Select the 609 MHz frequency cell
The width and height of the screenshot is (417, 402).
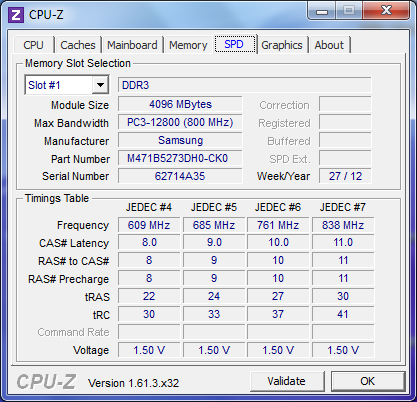coord(149,225)
